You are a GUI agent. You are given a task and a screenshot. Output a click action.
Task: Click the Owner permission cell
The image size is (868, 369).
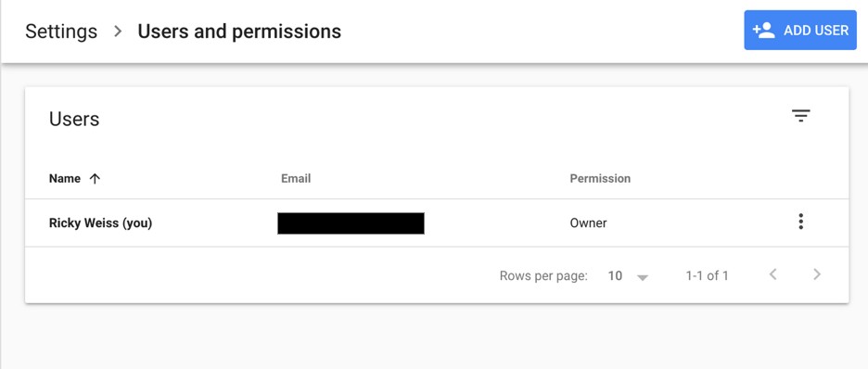(x=589, y=223)
